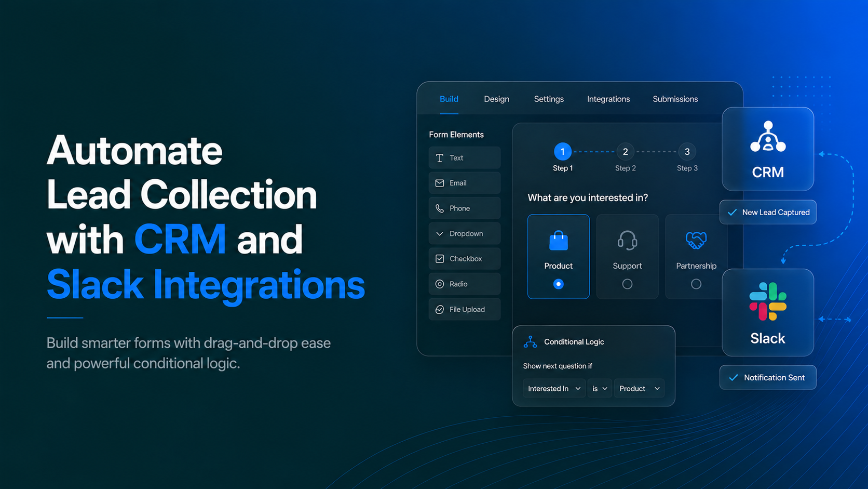Open the Build tab
Screen dimensions: 868x489
pos(449,99)
